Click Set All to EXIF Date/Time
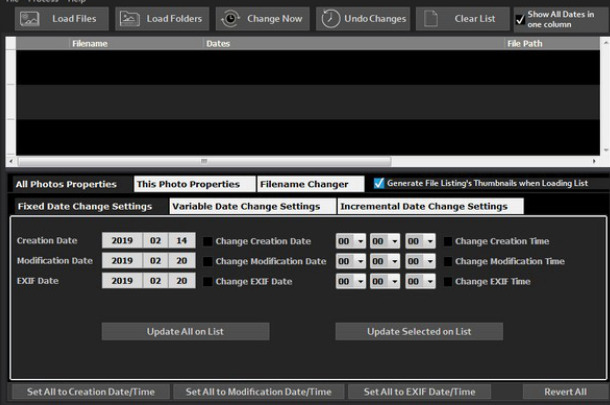The width and height of the screenshot is (610, 405). point(420,392)
